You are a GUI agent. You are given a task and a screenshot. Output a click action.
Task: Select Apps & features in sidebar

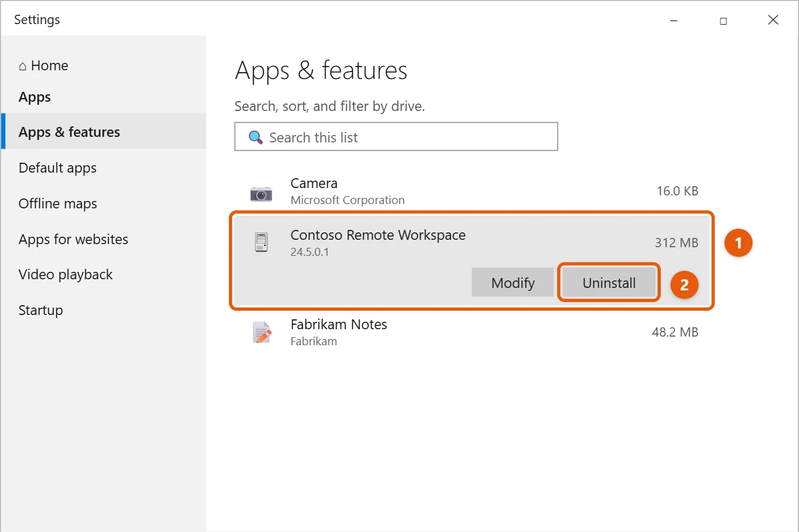click(x=104, y=131)
